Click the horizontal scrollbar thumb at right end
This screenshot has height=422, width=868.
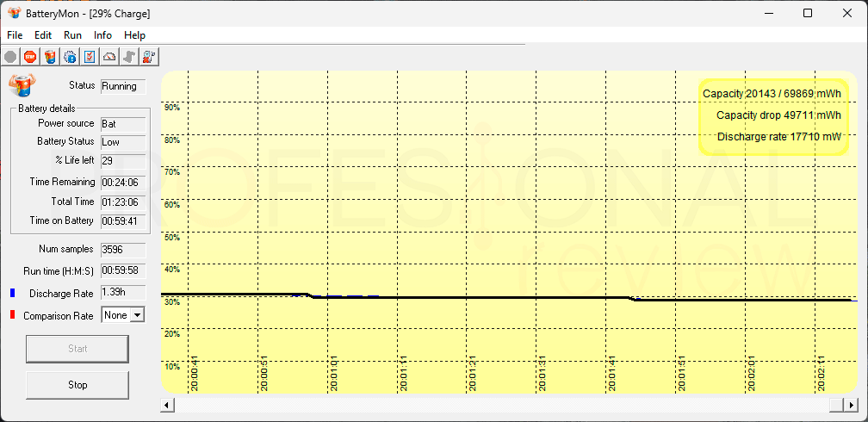tap(837, 406)
